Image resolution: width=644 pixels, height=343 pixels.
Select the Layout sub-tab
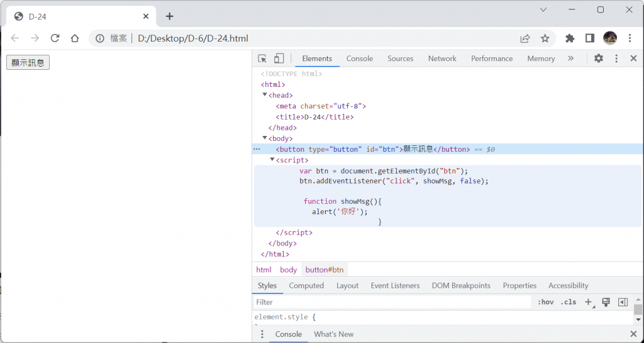pyautogui.click(x=347, y=286)
